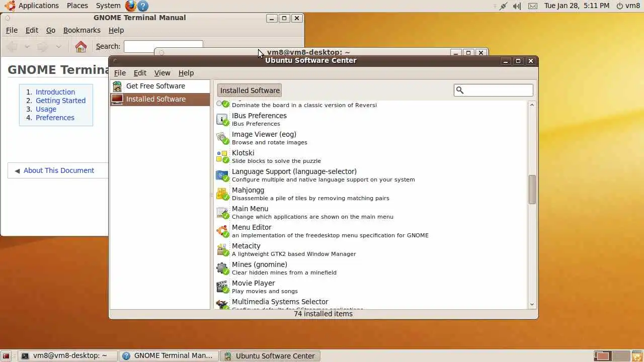Open the Preferences link in manual
Image resolution: width=644 pixels, height=362 pixels.
click(55, 118)
